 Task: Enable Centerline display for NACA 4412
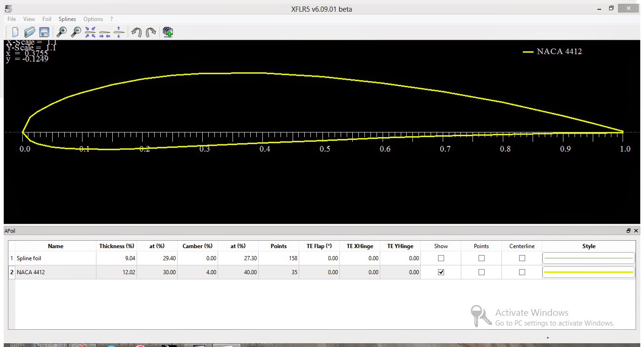click(x=521, y=272)
